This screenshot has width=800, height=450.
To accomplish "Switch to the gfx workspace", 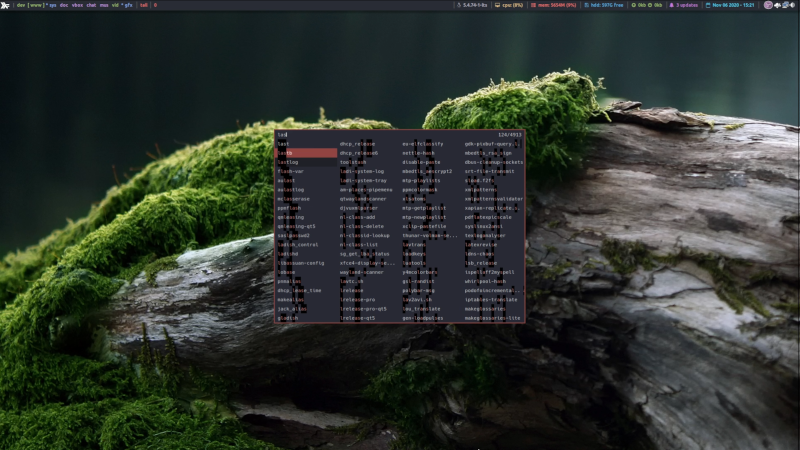I will [127, 5].
